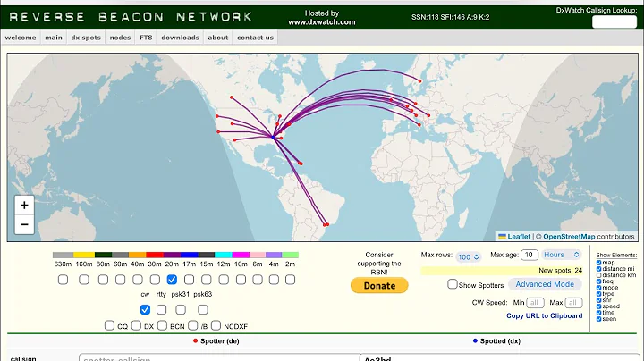644x361 pixels.
Task: Open the about tab
Action: 217,38
